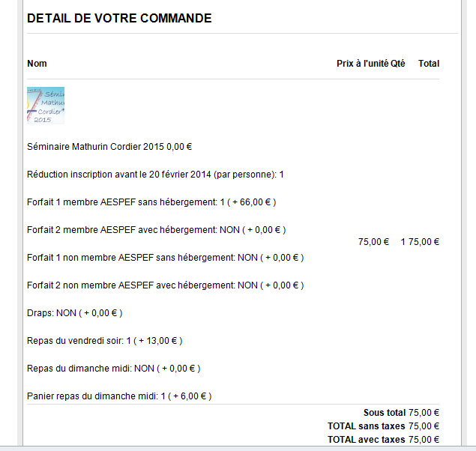Click Forfait 1 non membre AESPEF sans hébergement

coord(165,258)
